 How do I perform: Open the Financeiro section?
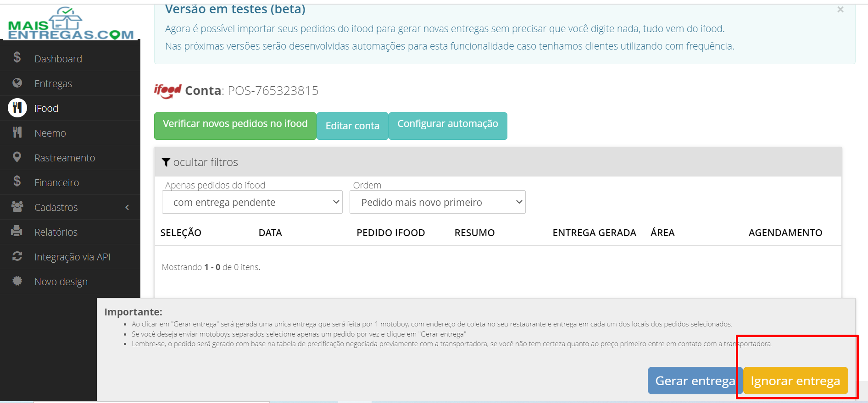(x=57, y=182)
